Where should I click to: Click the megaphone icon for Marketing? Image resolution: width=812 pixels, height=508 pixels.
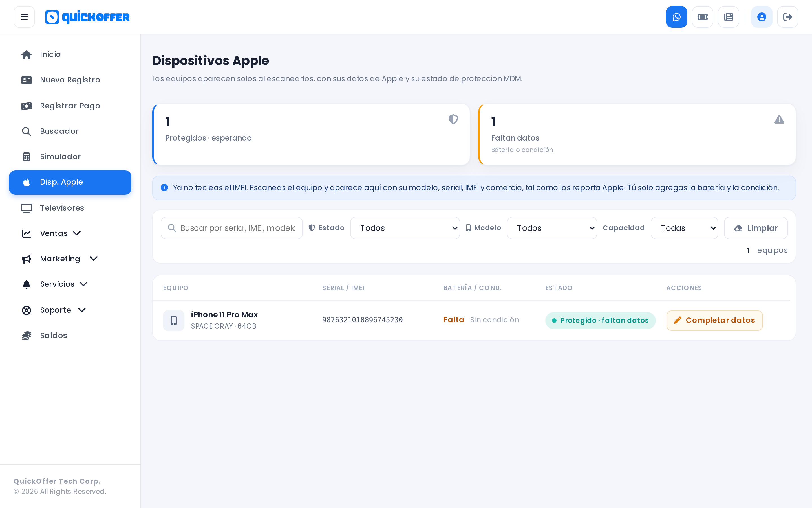(x=27, y=259)
